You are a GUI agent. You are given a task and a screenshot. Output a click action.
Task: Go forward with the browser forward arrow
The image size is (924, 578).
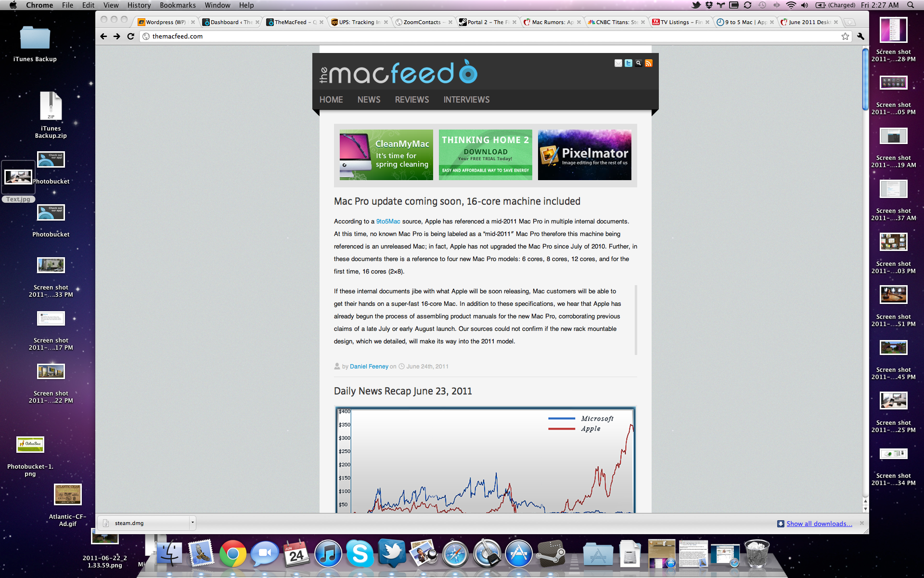coord(117,36)
